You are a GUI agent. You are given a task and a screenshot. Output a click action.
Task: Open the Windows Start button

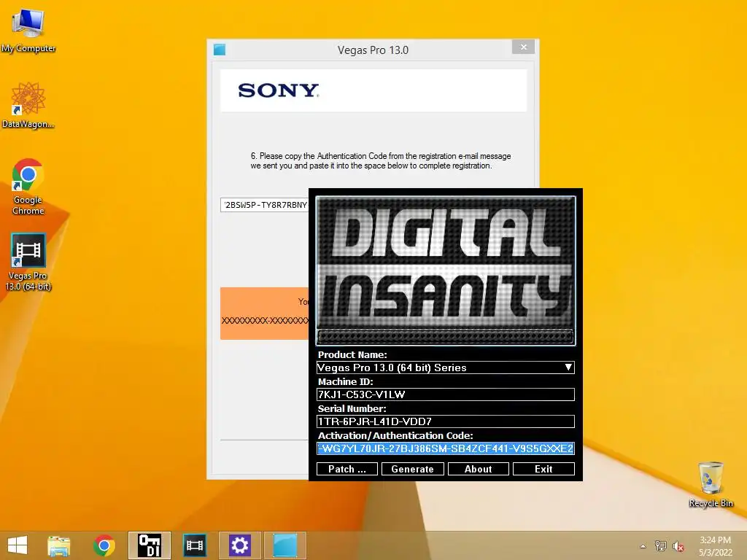[18, 545]
